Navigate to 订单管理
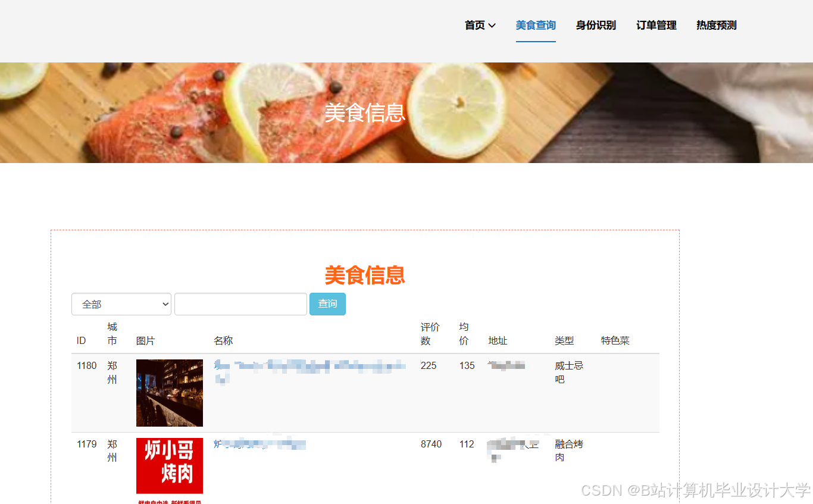813x504 pixels. [656, 26]
